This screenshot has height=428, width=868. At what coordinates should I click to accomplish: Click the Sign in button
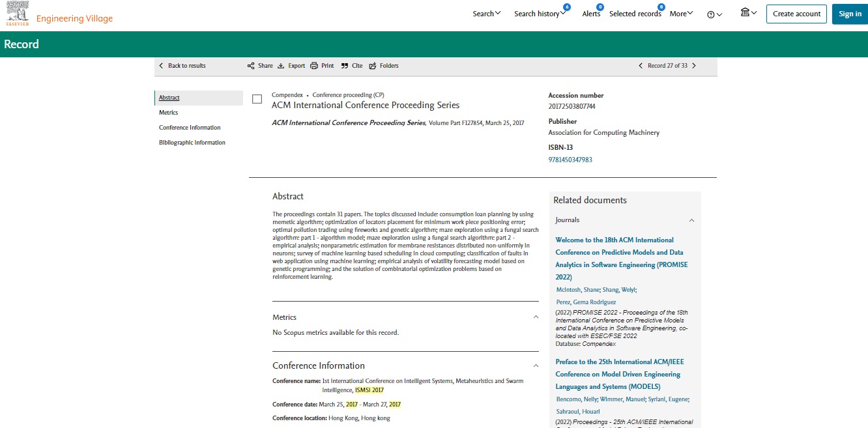[x=850, y=14]
